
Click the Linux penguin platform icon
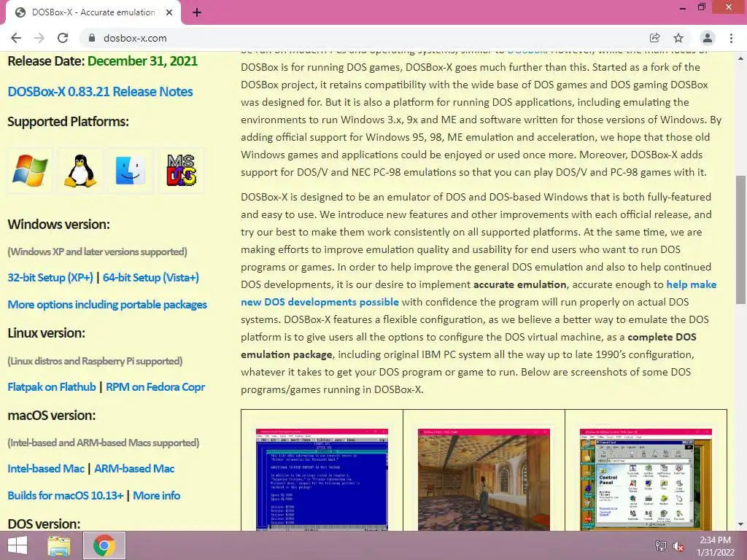click(x=80, y=170)
